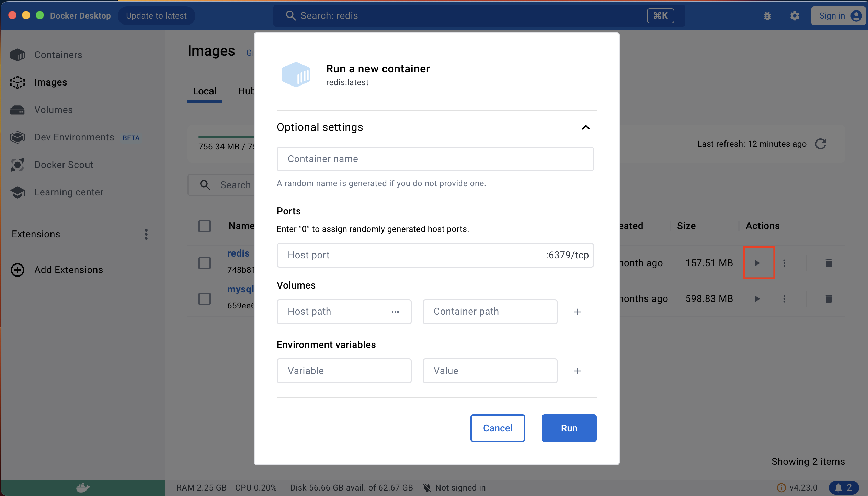Image resolution: width=868 pixels, height=496 pixels.
Task: Open Volumes from the sidebar icon
Action: pos(18,110)
